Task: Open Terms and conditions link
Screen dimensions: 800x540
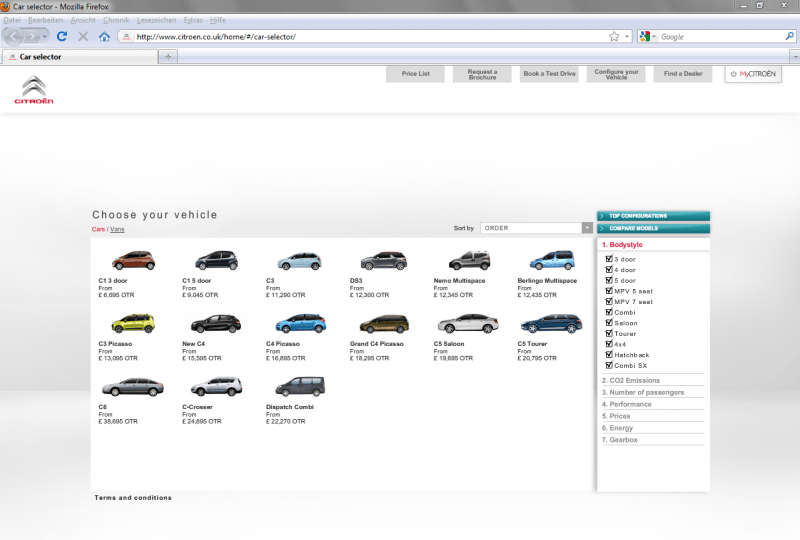Action: (x=133, y=498)
